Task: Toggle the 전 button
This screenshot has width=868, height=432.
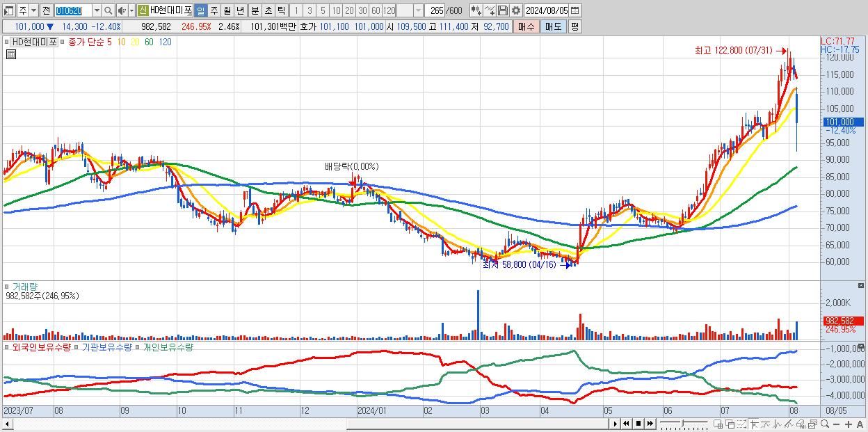Action: (46, 10)
